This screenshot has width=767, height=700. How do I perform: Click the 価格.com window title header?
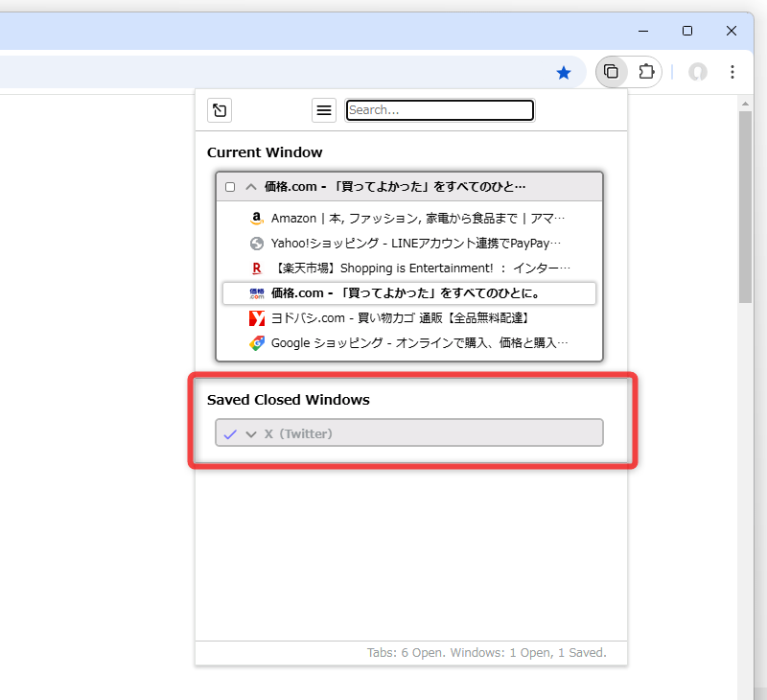(x=395, y=187)
